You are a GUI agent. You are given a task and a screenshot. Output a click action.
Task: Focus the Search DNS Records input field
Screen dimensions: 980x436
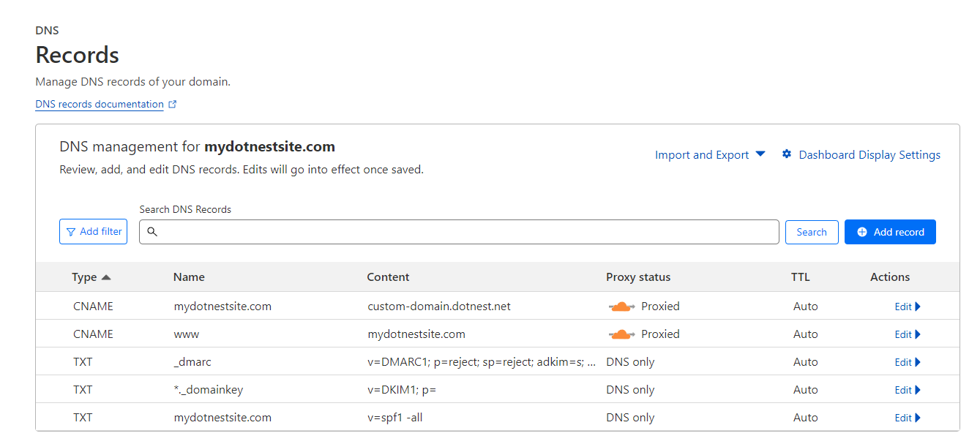(459, 232)
